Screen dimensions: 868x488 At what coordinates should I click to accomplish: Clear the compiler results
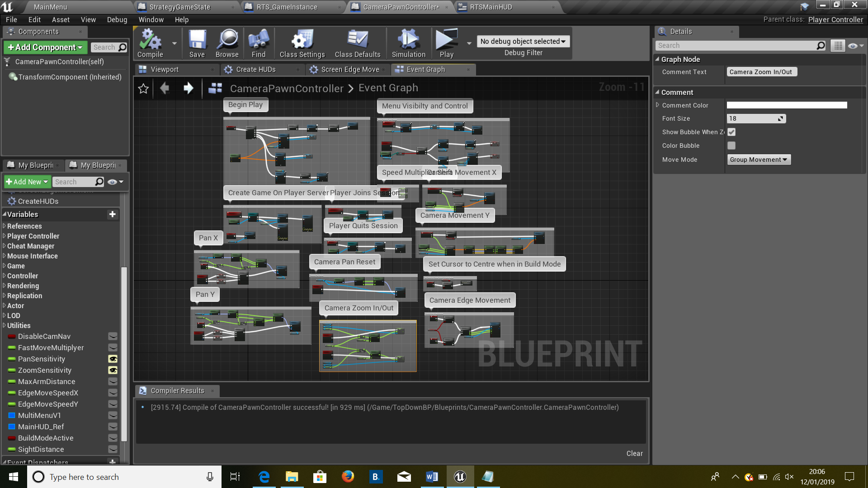[x=634, y=453]
